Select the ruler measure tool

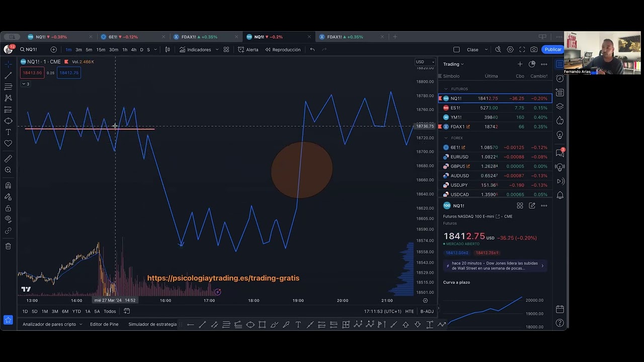[8, 159]
